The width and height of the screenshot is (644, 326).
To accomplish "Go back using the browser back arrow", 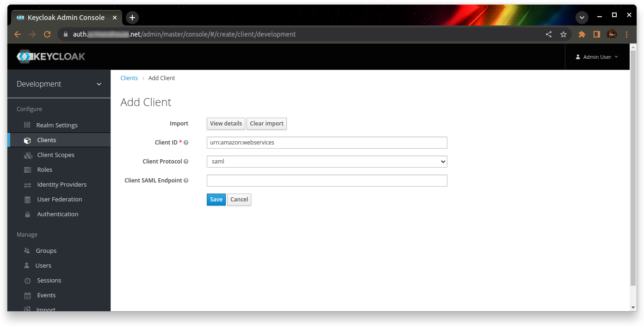I will (18, 34).
